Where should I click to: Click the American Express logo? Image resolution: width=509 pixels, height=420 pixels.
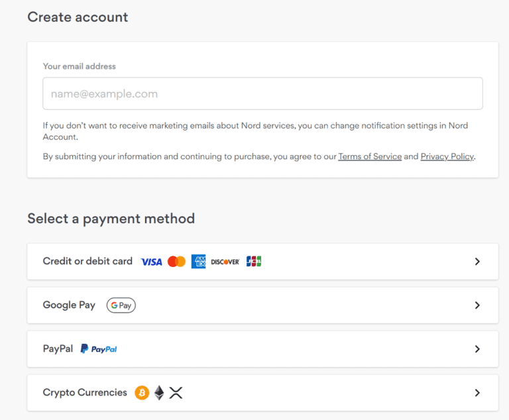pos(198,262)
